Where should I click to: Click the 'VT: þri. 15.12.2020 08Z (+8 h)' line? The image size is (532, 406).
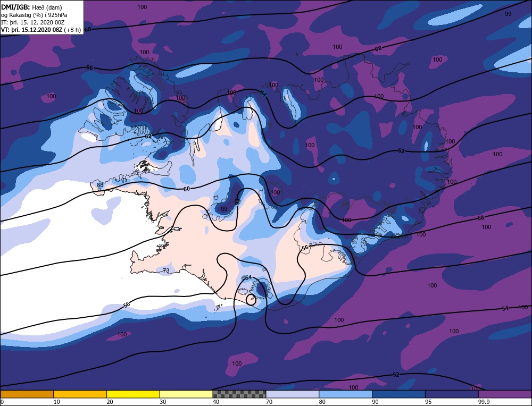tap(41, 30)
